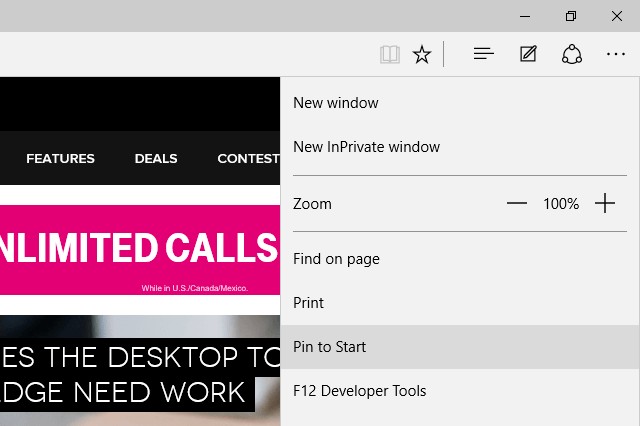Open Reading view book icon

389,54
